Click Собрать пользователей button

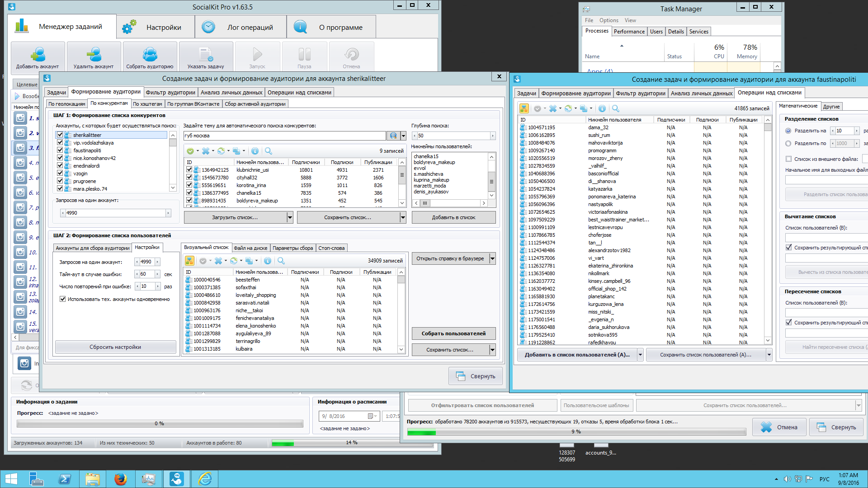click(x=453, y=333)
